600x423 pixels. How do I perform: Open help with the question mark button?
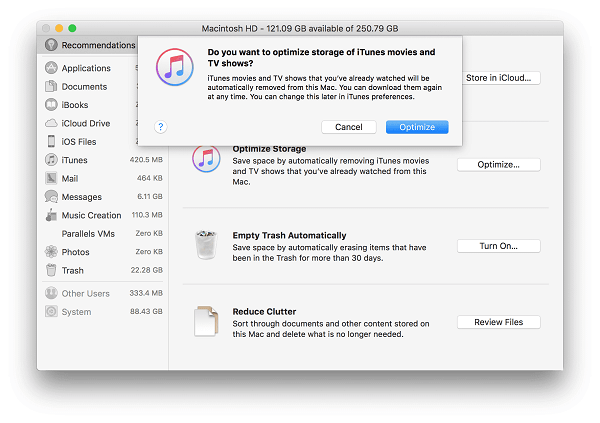tap(161, 127)
